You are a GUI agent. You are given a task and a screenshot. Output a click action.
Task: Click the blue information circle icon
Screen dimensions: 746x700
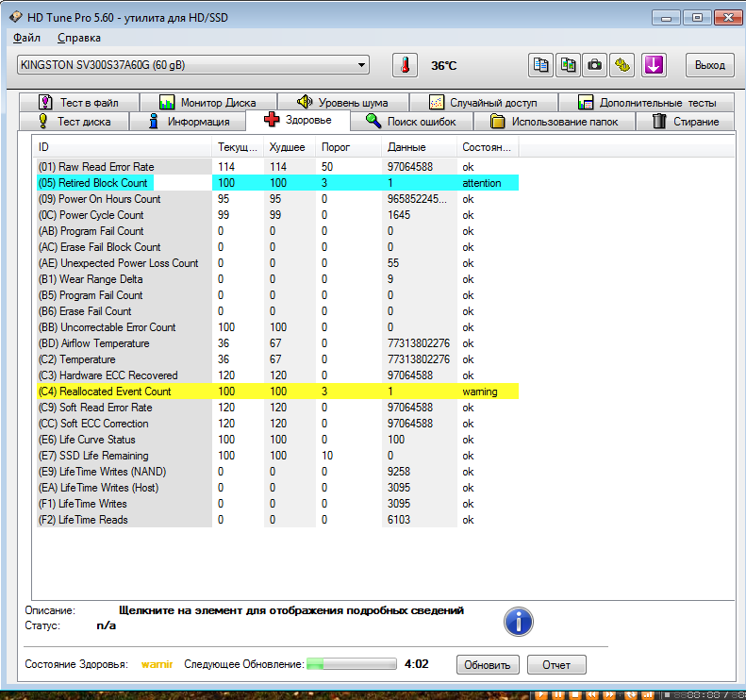(x=518, y=621)
